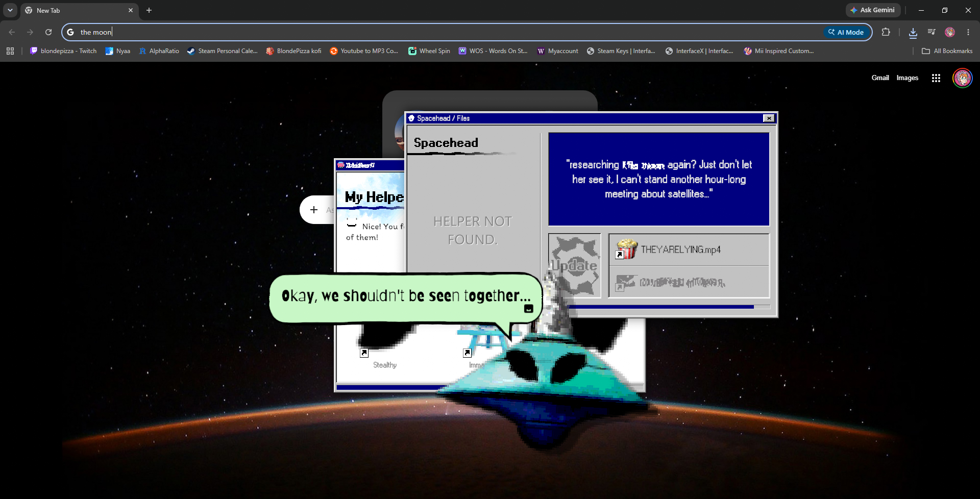Screen dimensions: 980x499
Task: Open Steam Personal Calendar bookmark
Action: (222, 51)
